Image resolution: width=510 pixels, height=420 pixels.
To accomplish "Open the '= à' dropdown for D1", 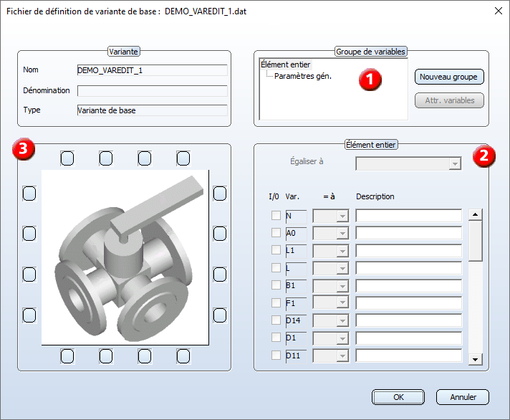I will (331, 338).
